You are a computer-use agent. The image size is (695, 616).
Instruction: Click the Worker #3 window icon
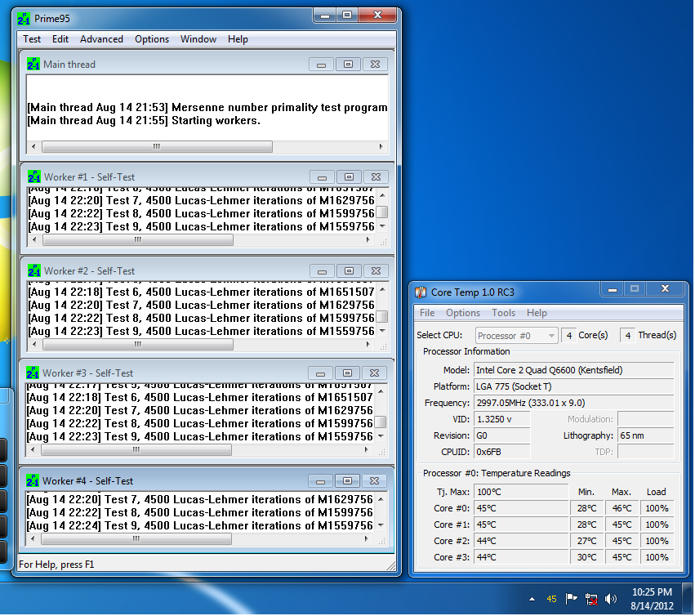point(33,373)
